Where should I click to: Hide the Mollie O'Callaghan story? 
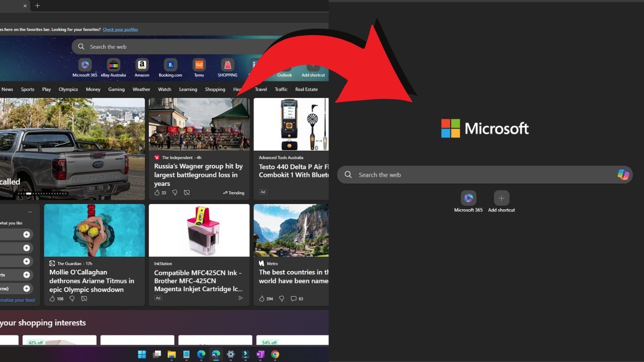coord(84,299)
